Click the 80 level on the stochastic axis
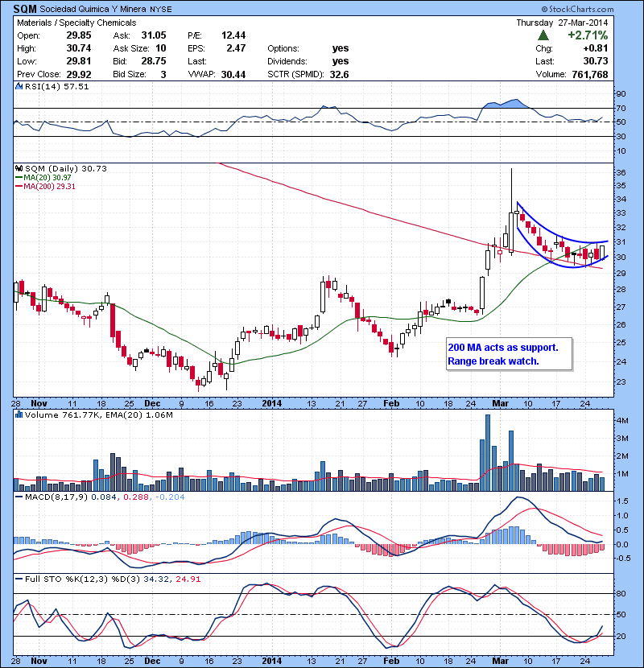Screen dimensions: 644x668 pyautogui.click(x=621, y=593)
